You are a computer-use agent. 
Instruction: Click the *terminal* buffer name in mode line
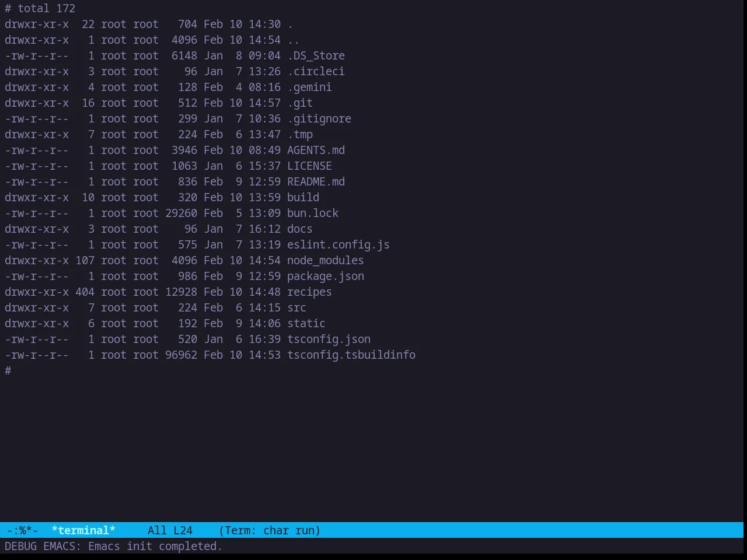pyautogui.click(x=83, y=530)
